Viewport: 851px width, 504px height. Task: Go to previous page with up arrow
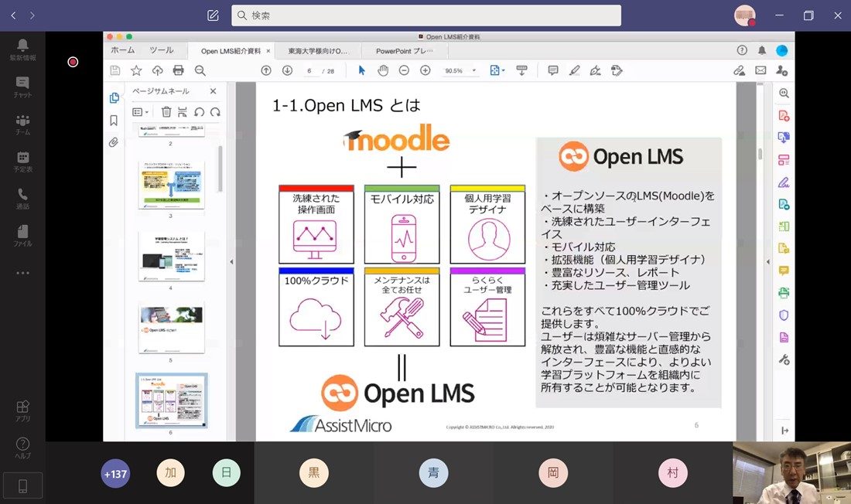point(266,70)
